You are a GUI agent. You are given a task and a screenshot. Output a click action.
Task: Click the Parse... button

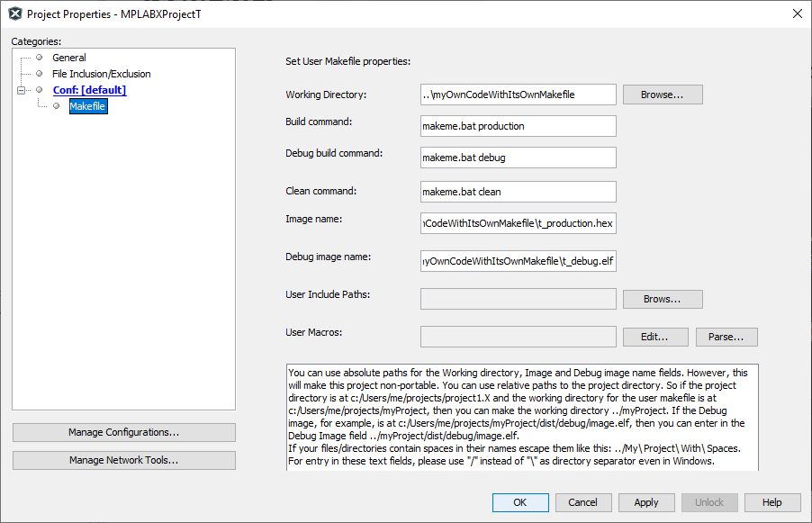click(726, 338)
